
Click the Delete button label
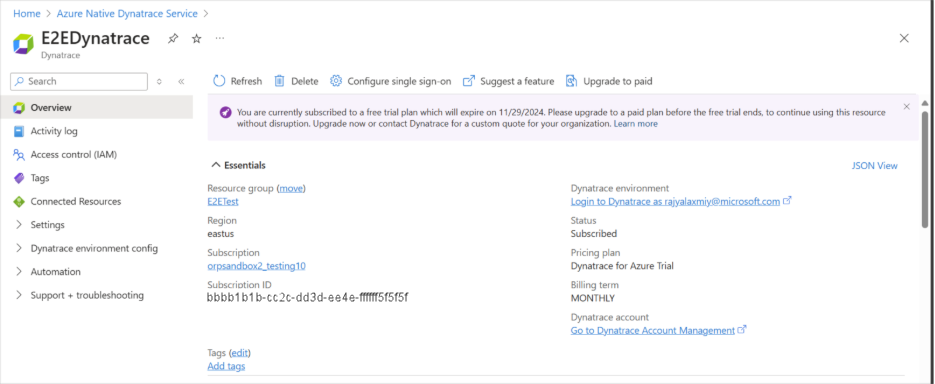(x=305, y=81)
